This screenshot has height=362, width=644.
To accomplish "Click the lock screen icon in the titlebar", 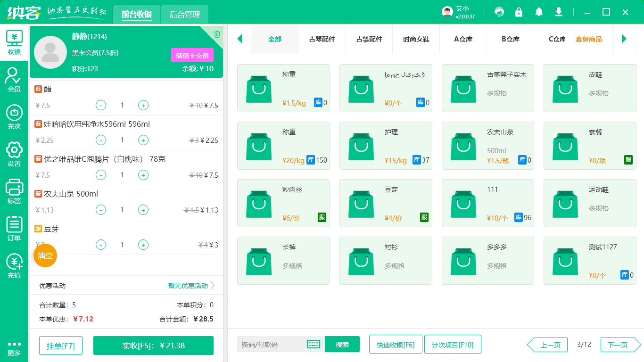I will [x=519, y=12].
